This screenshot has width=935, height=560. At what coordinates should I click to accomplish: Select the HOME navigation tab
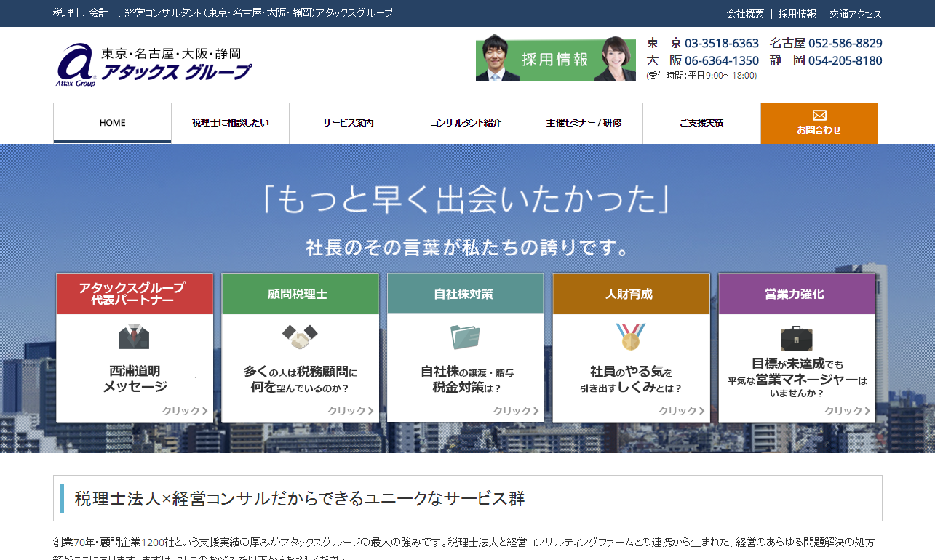(x=113, y=123)
